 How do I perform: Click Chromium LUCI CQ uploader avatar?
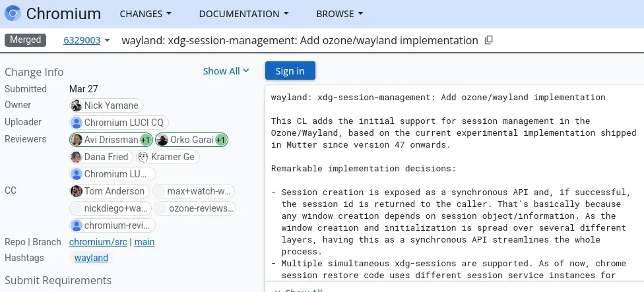(x=77, y=123)
